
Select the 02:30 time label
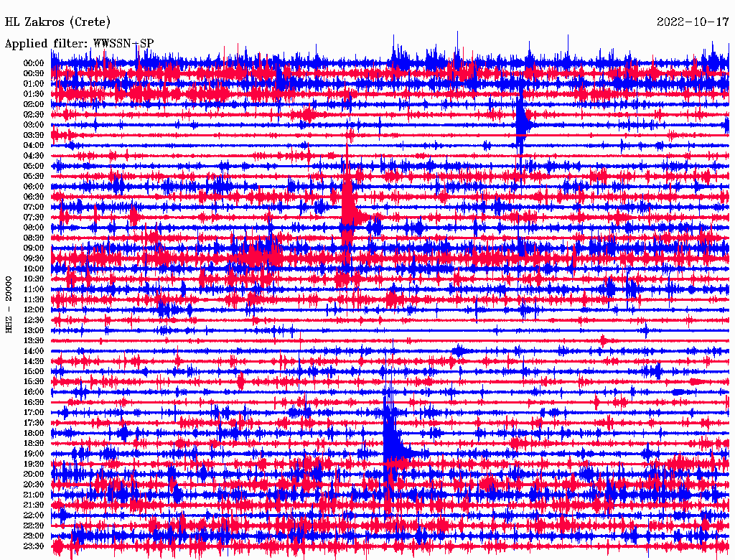34,115
